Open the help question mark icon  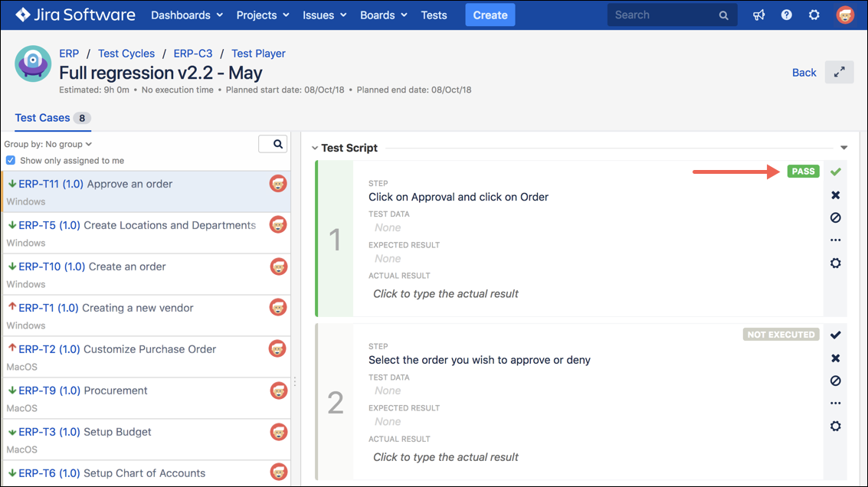786,15
